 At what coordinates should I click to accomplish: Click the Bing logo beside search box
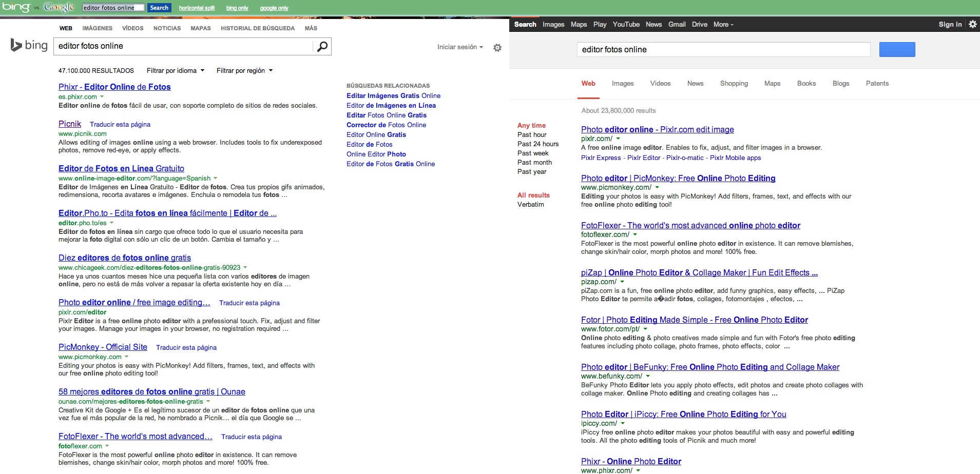click(29, 46)
